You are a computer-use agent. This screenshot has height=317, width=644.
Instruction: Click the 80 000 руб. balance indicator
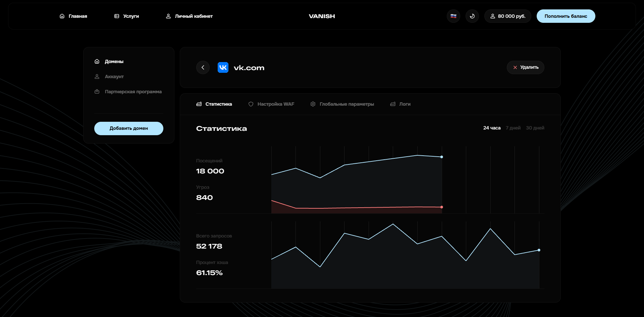point(507,16)
